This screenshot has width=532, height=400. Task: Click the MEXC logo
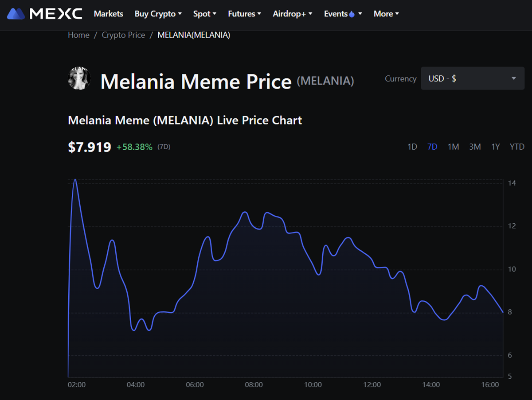click(x=44, y=13)
